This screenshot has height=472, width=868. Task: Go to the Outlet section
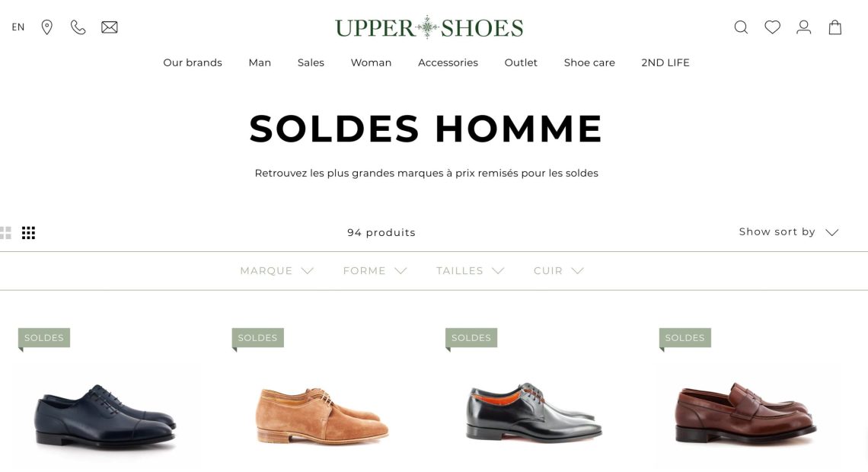pos(520,62)
